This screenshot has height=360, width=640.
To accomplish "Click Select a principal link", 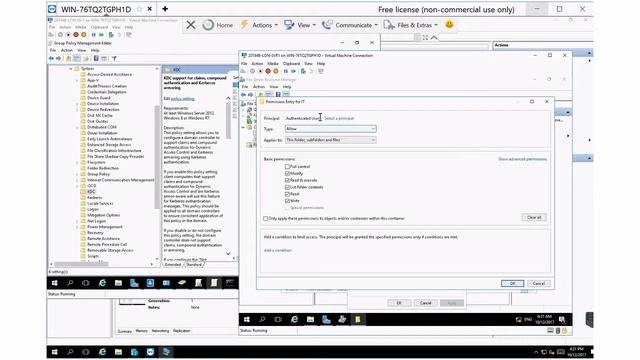I will tap(339, 118).
